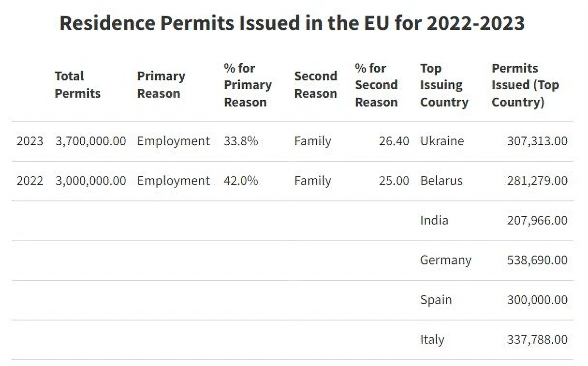Select the 42.0% primary reason cell

coord(241,181)
